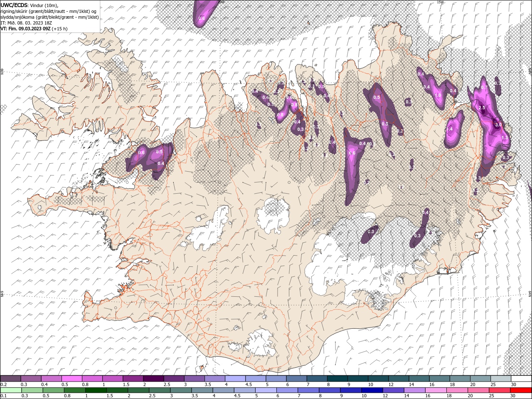Click the '30' label in the upper legend row
This screenshot has width=532, height=399.
[514, 384]
